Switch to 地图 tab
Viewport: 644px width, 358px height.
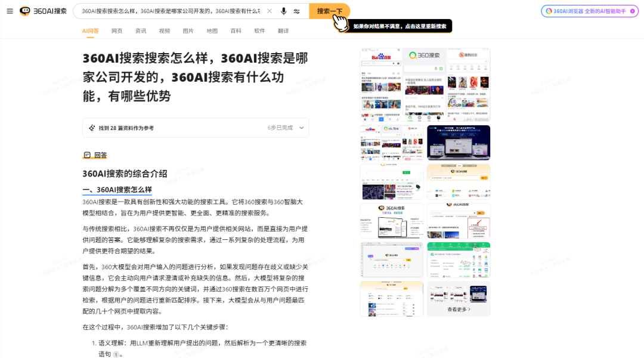coord(212,31)
